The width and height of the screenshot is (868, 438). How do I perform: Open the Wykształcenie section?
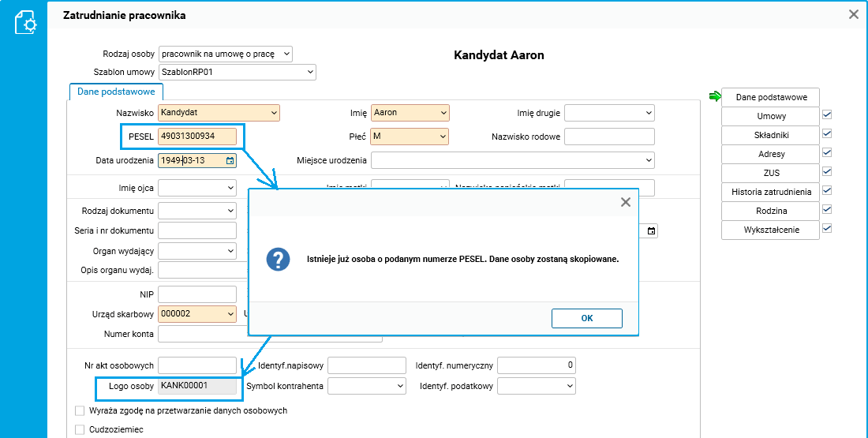(x=770, y=230)
